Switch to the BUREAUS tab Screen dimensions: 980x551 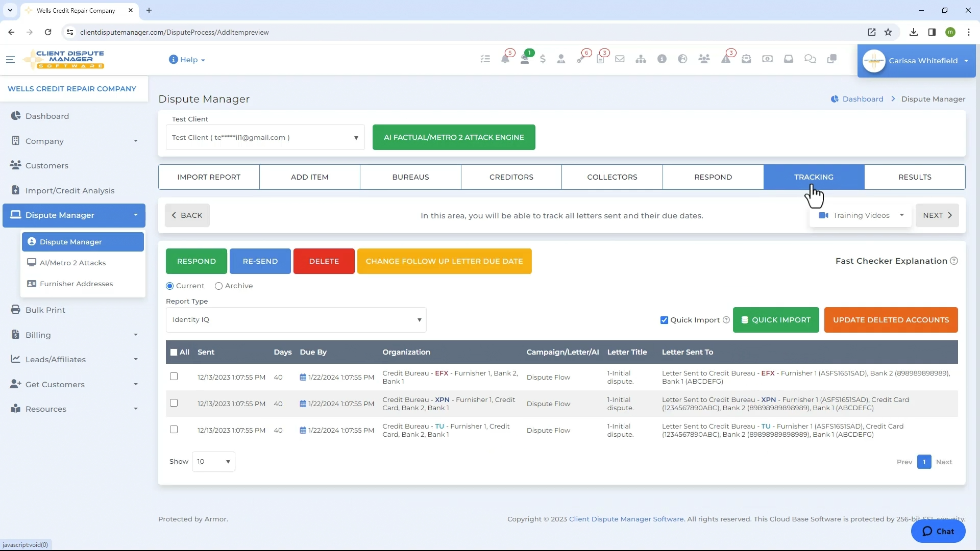(x=410, y=177)
